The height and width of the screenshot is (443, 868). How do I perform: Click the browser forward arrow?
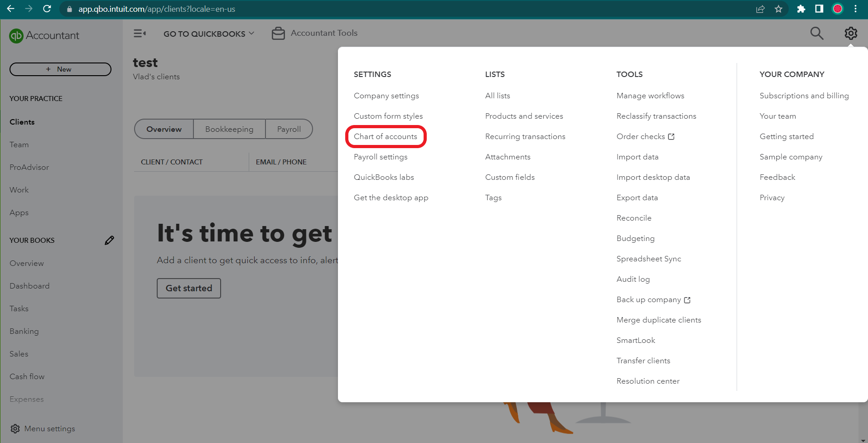(x=29, y=9)
